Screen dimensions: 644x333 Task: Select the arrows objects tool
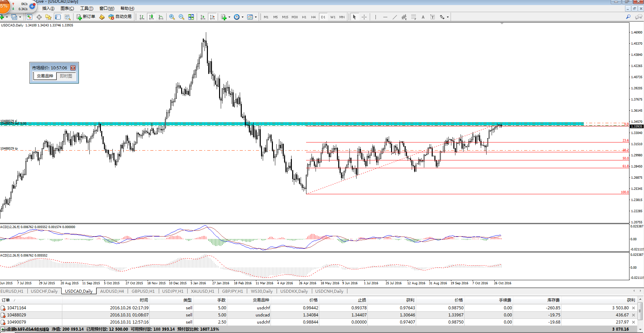click(442, 17)
